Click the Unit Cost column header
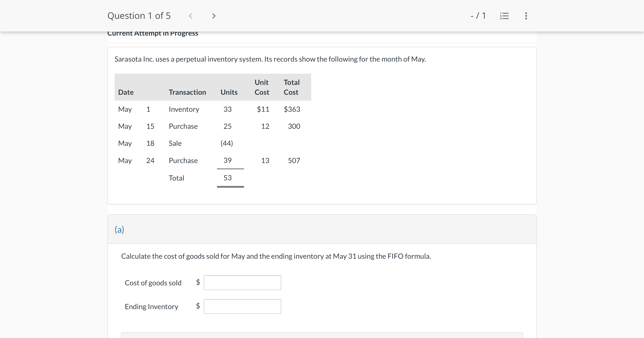Screen dimensions: 644x338 tap(261, 87)
